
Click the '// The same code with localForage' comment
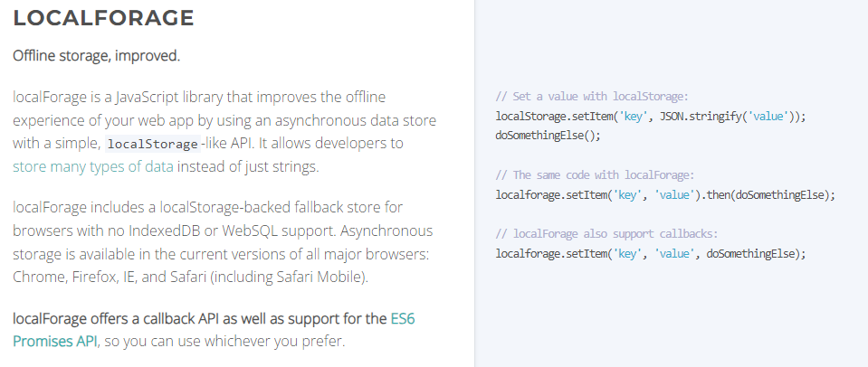coord(595,175)
